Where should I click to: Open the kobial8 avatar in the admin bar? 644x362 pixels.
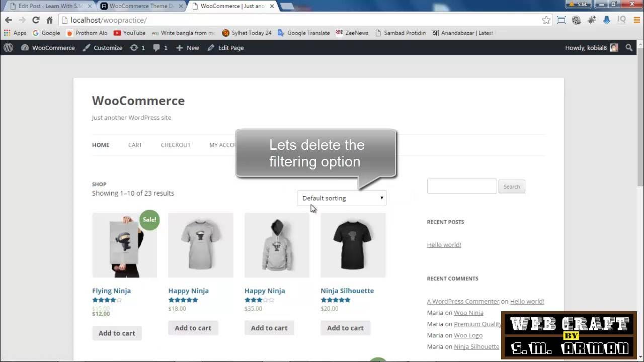(614, 48)
